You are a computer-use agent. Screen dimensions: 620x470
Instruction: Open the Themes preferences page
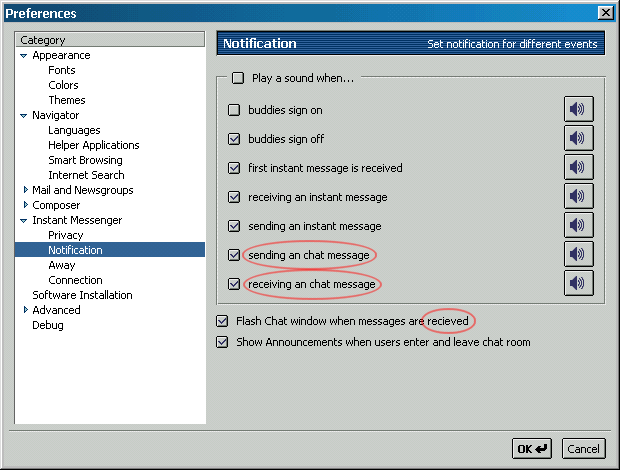coord(67,100)
